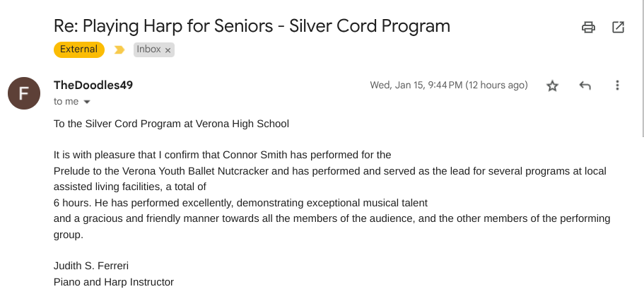Click the Reply arrow icon
The height and width of the screenshot is (294, 644).
585,86
